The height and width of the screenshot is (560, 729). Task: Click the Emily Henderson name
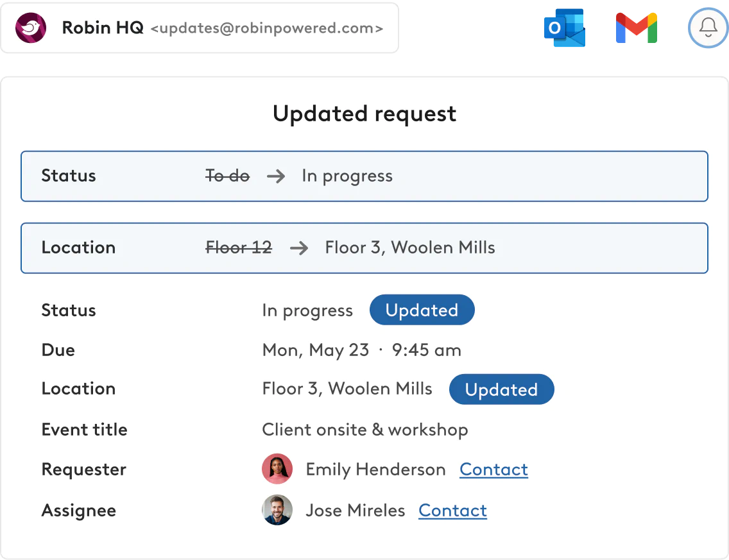[x=375, y=470]
